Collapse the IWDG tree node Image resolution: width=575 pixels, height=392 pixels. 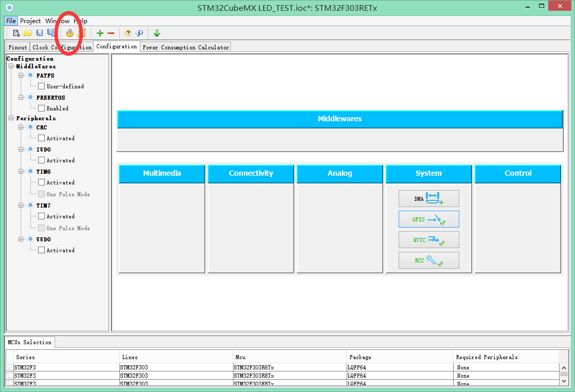21,149
